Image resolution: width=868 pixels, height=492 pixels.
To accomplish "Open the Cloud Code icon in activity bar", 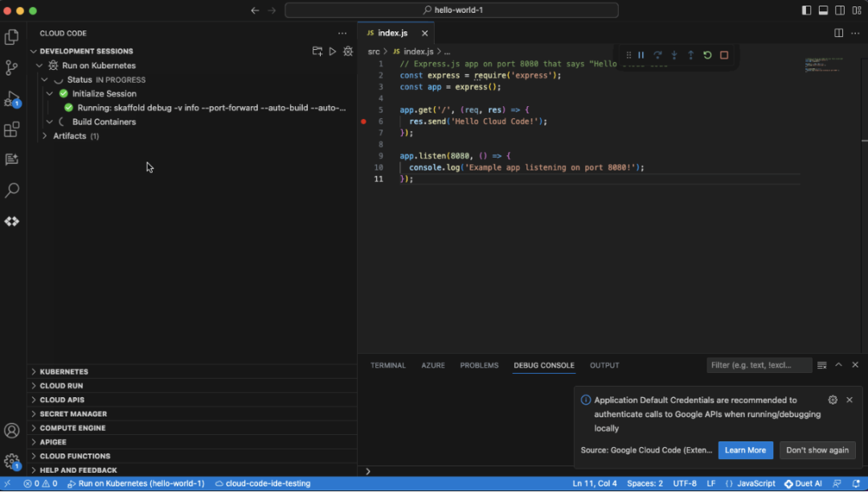I will 11,221.
